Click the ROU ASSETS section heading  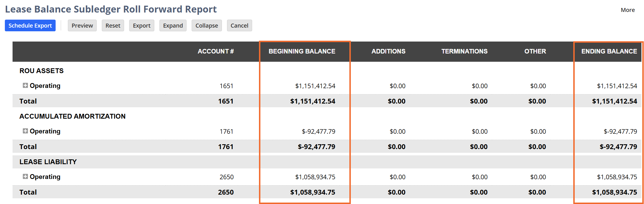[42, 71]
